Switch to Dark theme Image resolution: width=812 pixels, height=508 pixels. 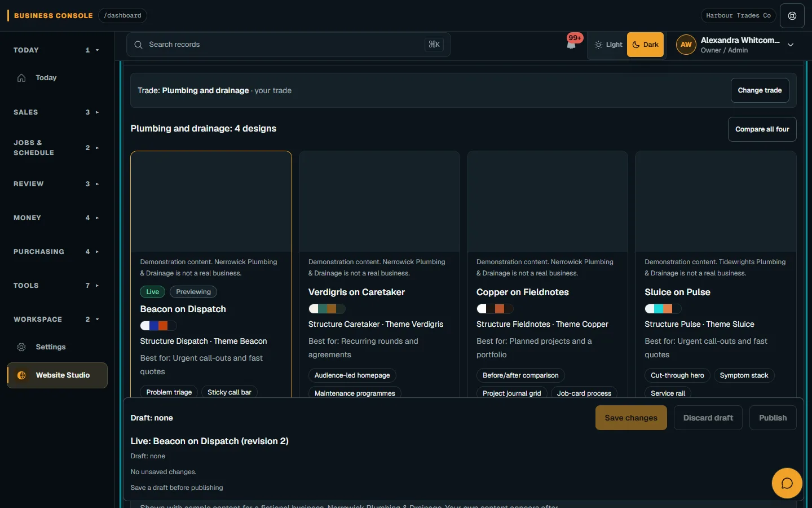pyautogui.click(x=645, y=45)
